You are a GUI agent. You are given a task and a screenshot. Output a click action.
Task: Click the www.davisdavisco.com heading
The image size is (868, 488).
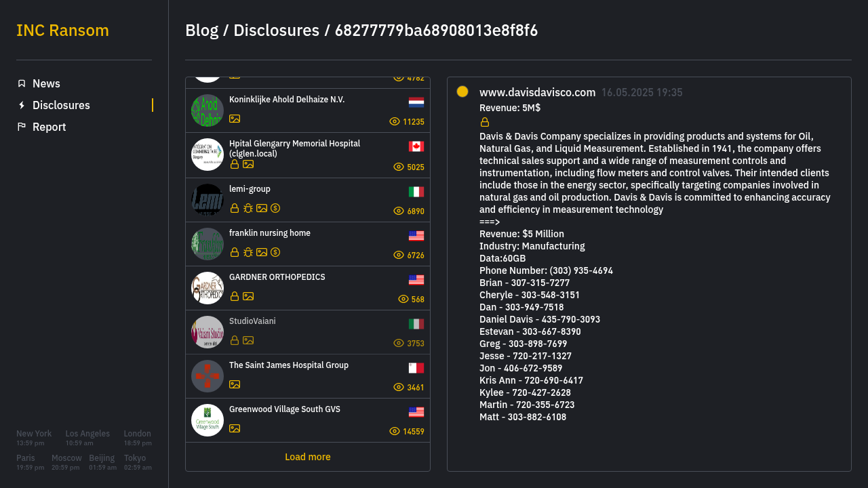point(538,92)
